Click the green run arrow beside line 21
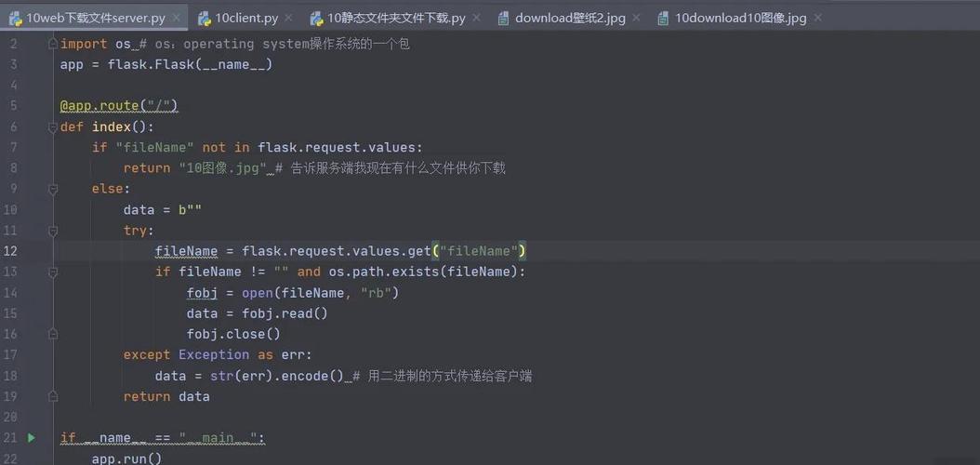 (x=31, y=437)
